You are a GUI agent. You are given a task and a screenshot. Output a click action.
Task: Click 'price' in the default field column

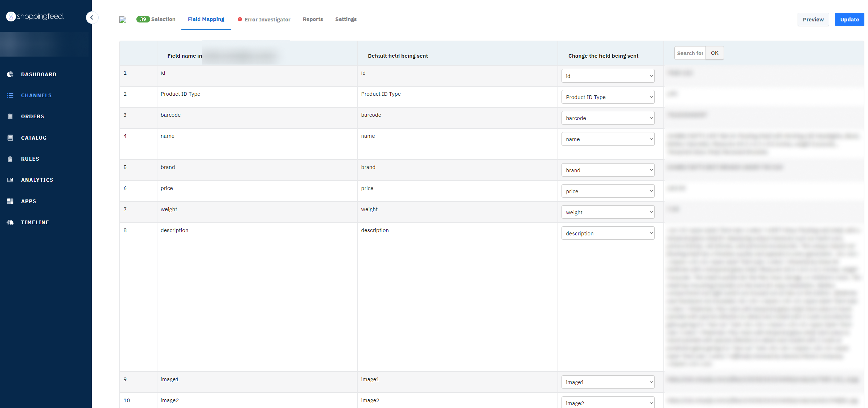pyautogui.click(x=367, y=188)
